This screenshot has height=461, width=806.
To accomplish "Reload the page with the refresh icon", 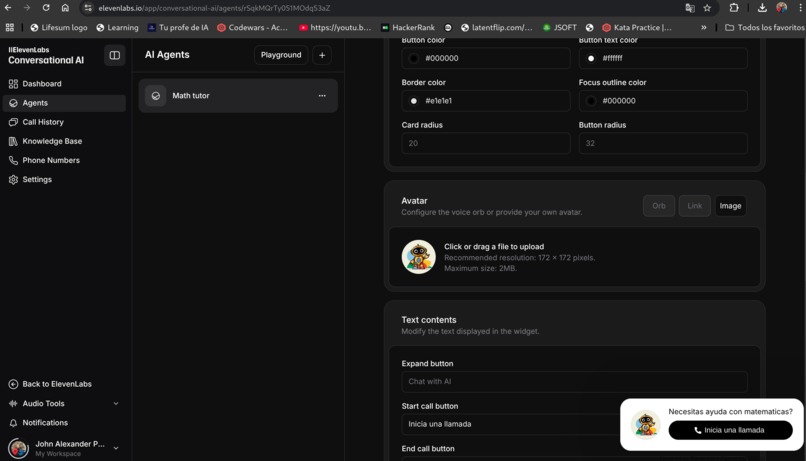I will point(46,8).
